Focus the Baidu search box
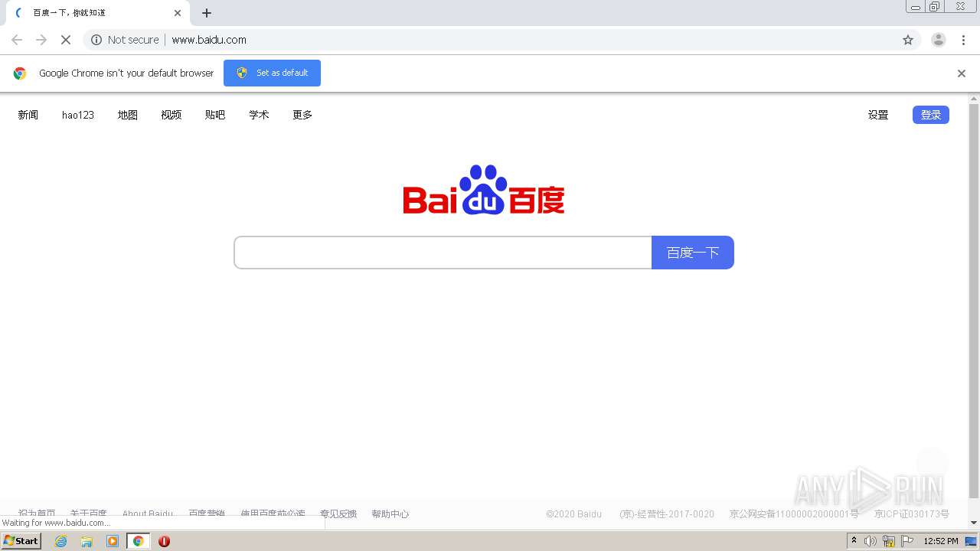 (443, 253)
